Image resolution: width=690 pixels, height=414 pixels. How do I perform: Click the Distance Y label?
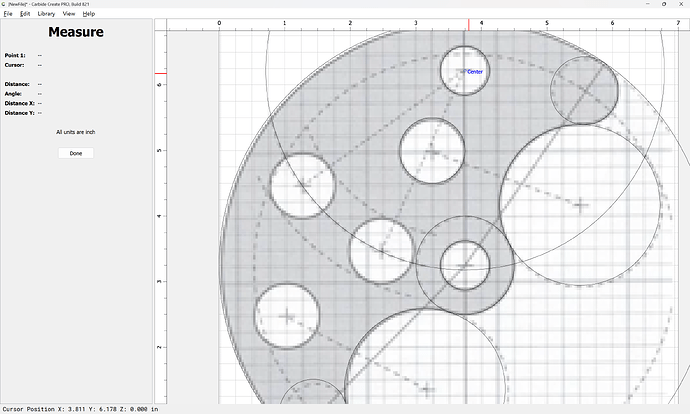(20, 113)
